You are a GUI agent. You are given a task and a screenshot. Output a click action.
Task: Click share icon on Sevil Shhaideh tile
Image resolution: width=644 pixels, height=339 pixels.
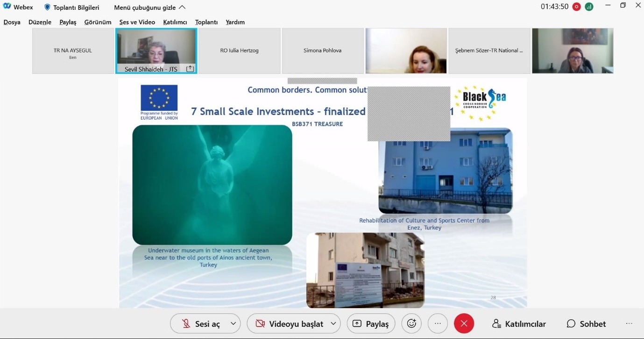(190, 69)
